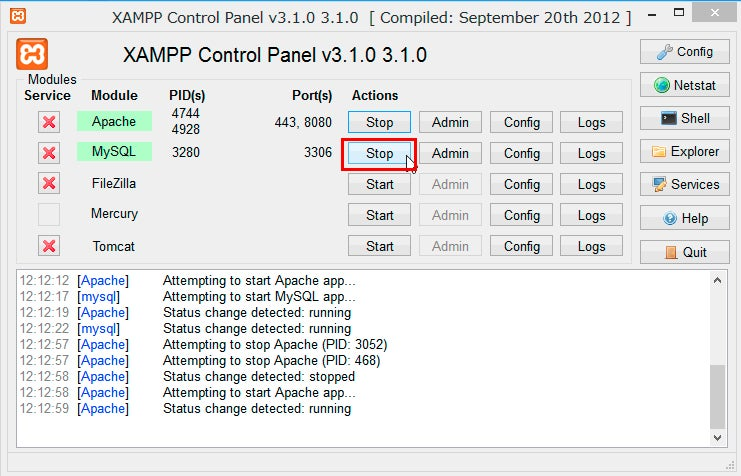This screenshot has height=476, width=741.
Task: Open Apache Config menu
Action: 521,122
